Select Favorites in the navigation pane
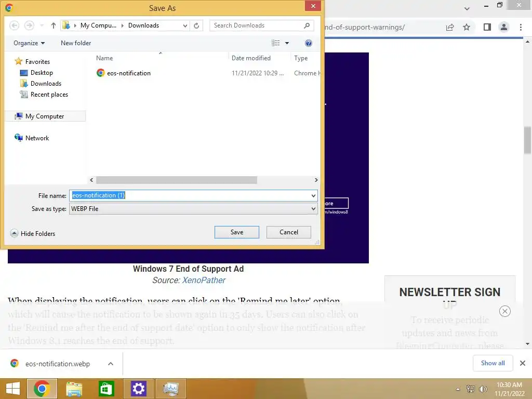Viewport: 532px width, 399px height. (33, 62)
